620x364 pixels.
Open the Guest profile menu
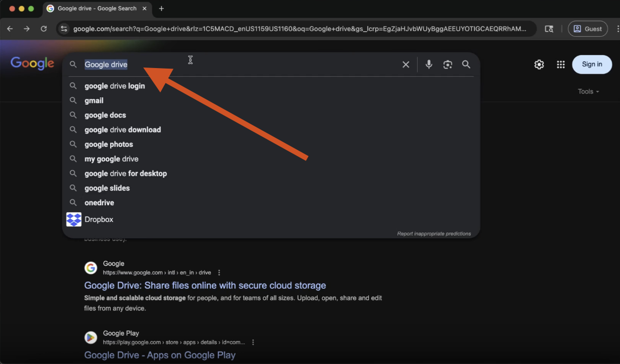pos(588,29)
